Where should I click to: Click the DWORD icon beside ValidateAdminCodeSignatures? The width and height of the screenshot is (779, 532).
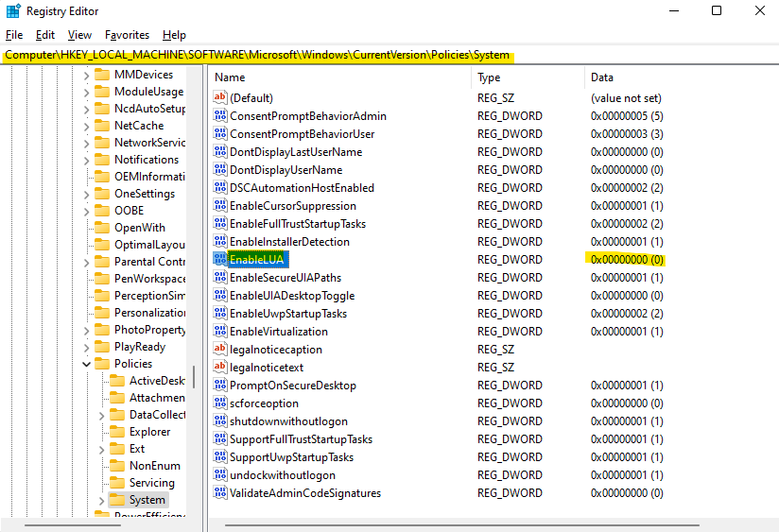[x=220, y=493]
